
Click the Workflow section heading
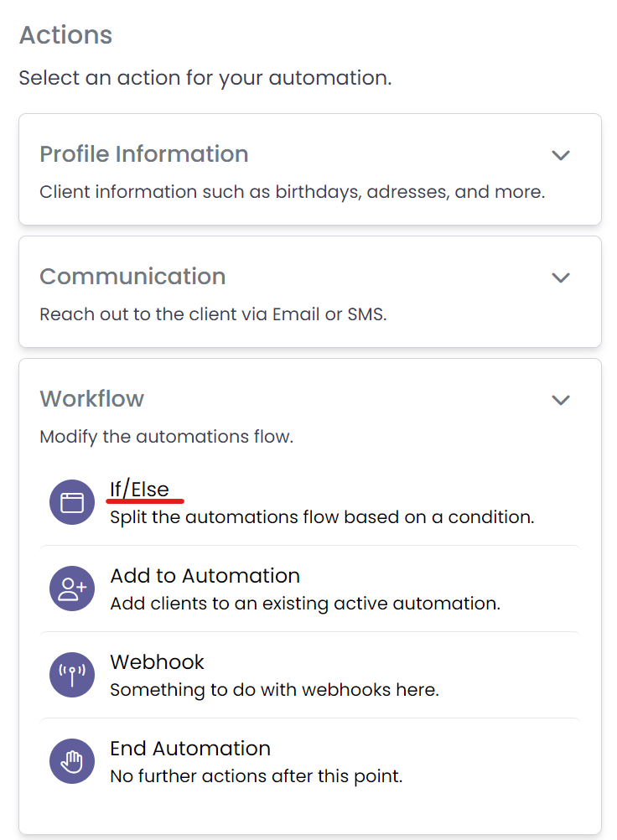click(x=91, y=399)
